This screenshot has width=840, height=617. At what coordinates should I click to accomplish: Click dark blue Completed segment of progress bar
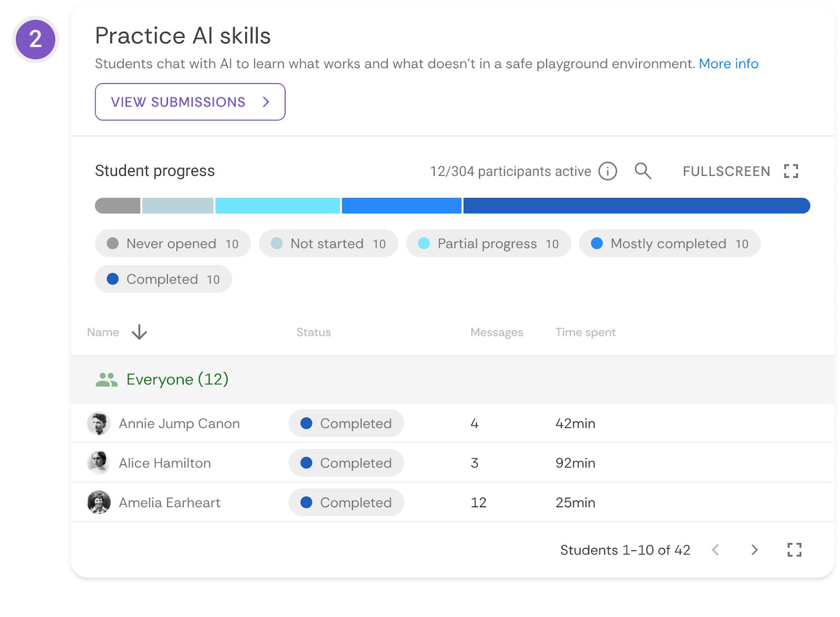tap(636, 206)
